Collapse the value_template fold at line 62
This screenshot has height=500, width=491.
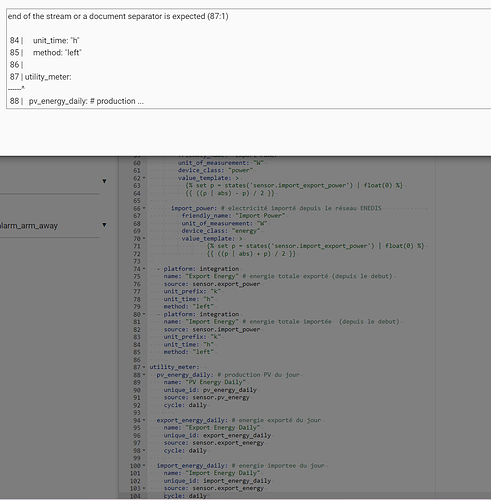coord(144,178)
